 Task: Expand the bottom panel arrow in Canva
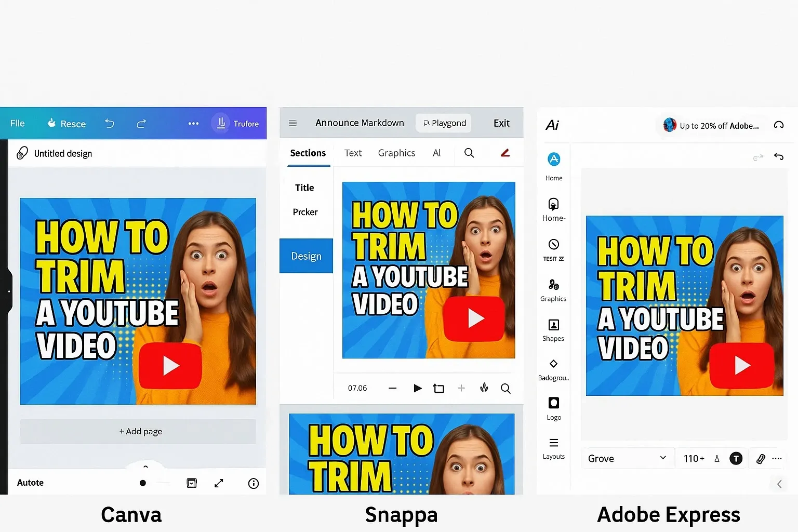click(145, 467)
